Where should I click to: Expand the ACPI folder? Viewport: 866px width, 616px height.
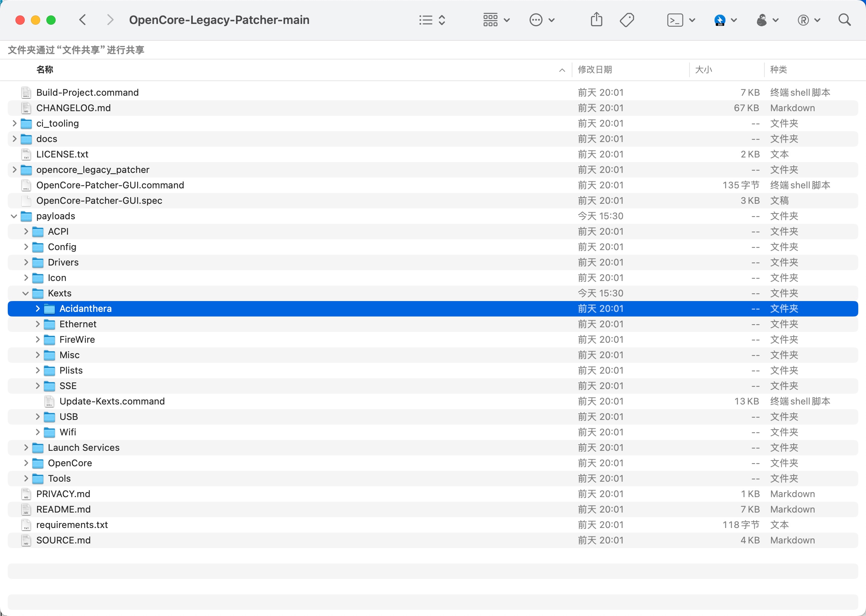[x=26, y=231]
